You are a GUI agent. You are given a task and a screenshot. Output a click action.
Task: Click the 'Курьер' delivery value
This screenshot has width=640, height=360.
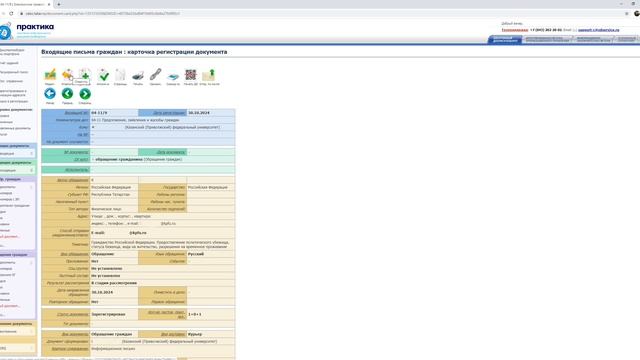coord(195,334)
